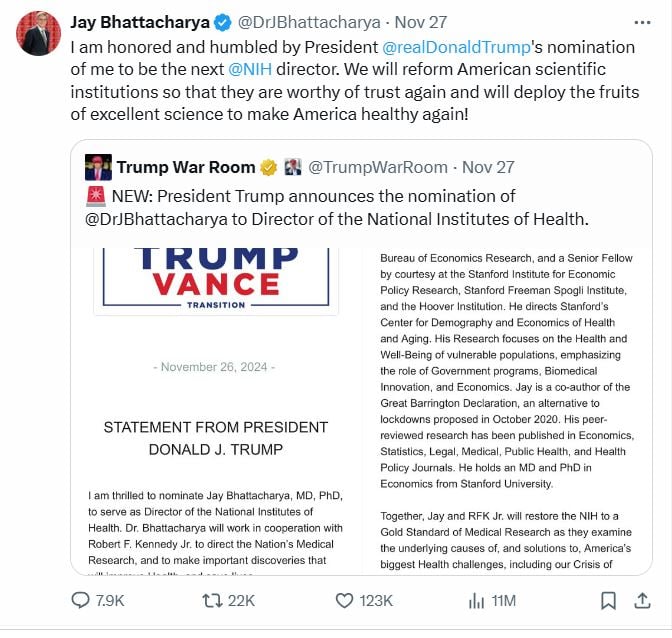Click the blue verified badge beside Jay Bhattacharya
The image size is (672, 638).
pyautogui.click(x=224, y=23)
